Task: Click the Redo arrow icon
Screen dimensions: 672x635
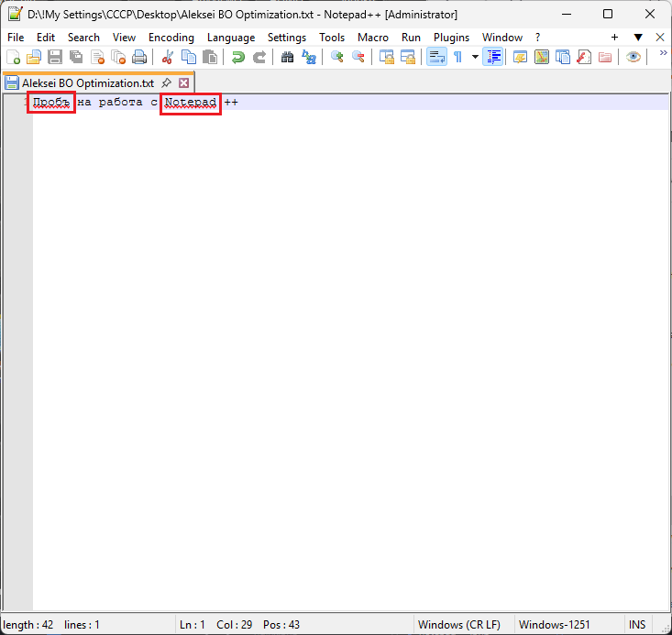Action: pyautogui.click(x=259, y=57)
